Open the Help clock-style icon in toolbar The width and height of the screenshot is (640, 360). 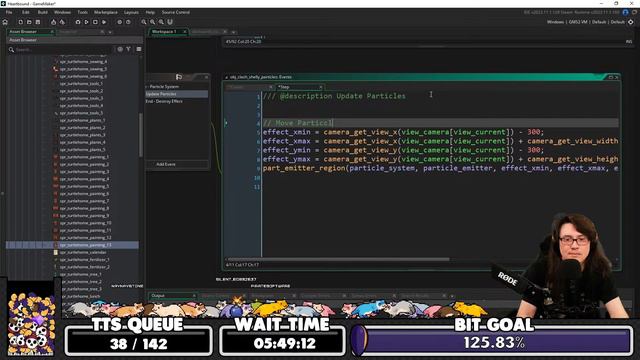point(128,22)
